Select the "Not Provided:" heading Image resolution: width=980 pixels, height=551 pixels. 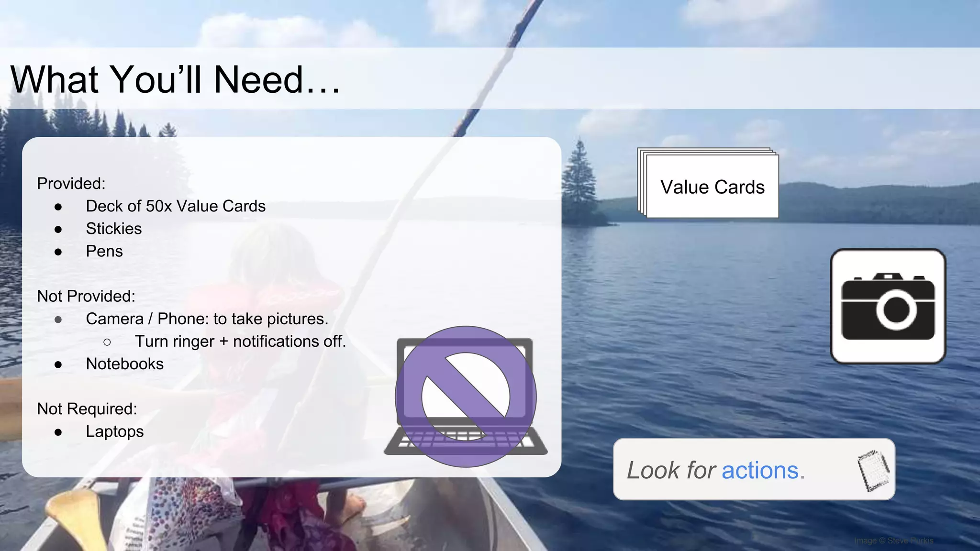point(86,296)
